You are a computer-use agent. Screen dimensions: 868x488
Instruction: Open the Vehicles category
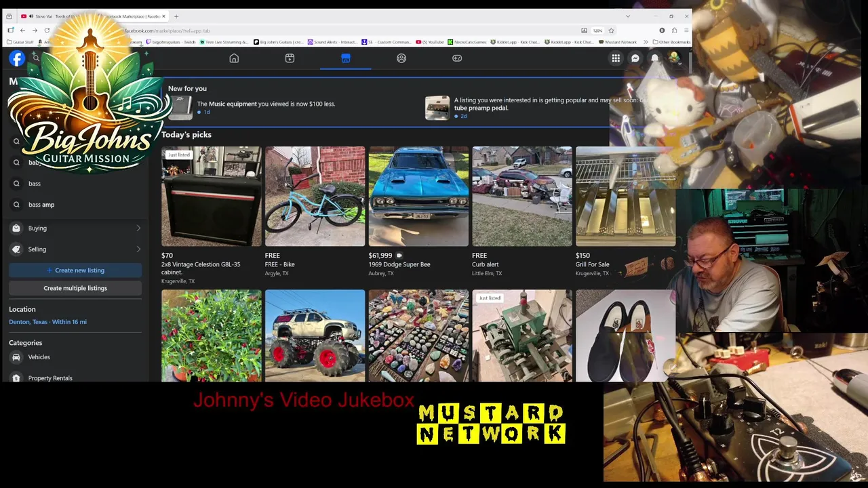(75, 357)
